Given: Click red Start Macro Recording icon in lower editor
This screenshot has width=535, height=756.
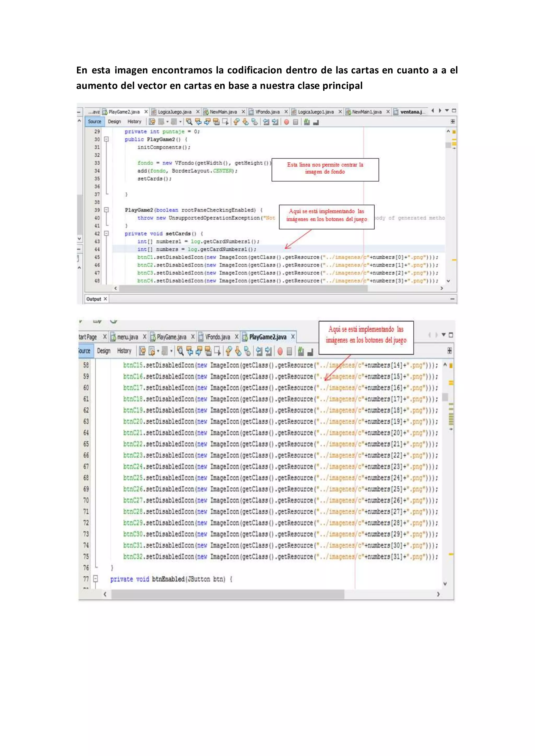Looking at the screenshot, I should point(280,351).
